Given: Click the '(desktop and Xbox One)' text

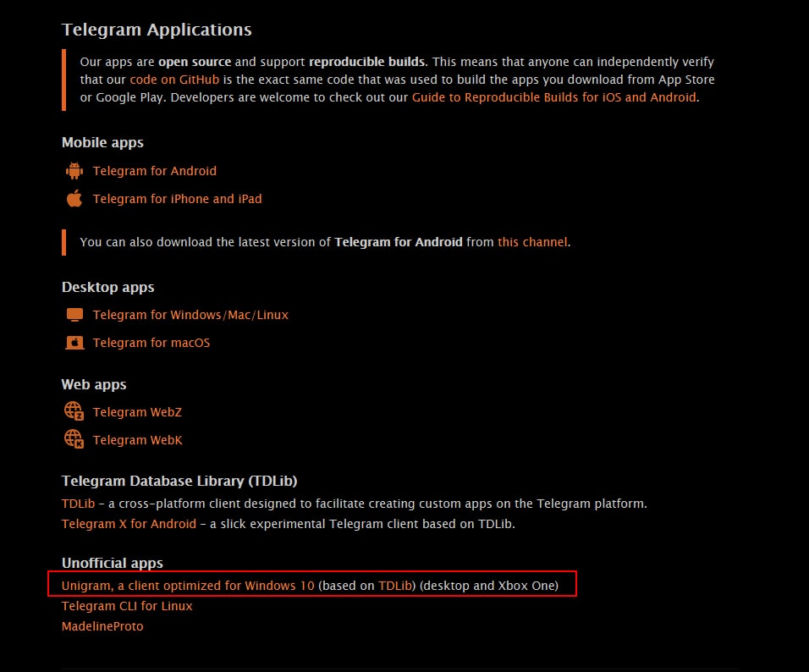Looking at the screenshot, I should 489,586.
